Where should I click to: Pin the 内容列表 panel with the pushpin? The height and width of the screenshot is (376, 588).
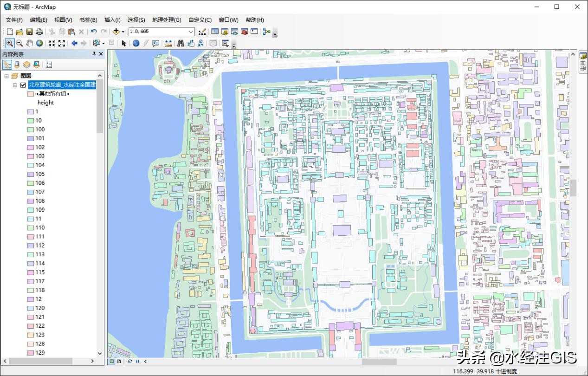click(x=94, y=54)
